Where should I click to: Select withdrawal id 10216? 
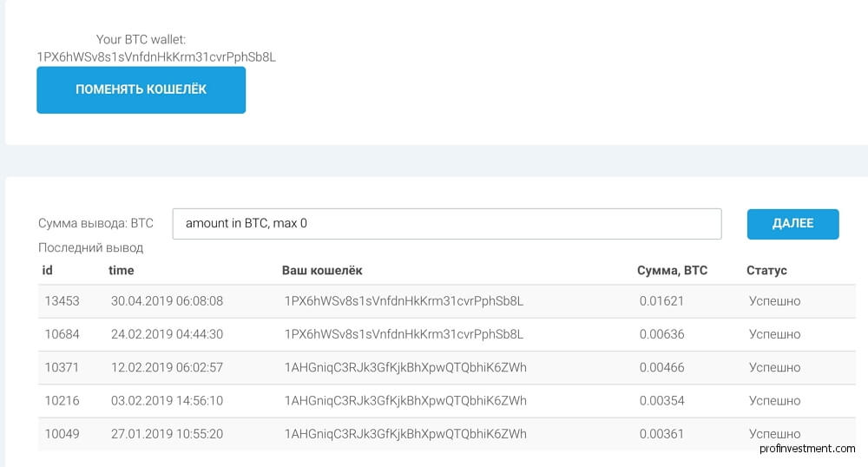pos(62,401)
